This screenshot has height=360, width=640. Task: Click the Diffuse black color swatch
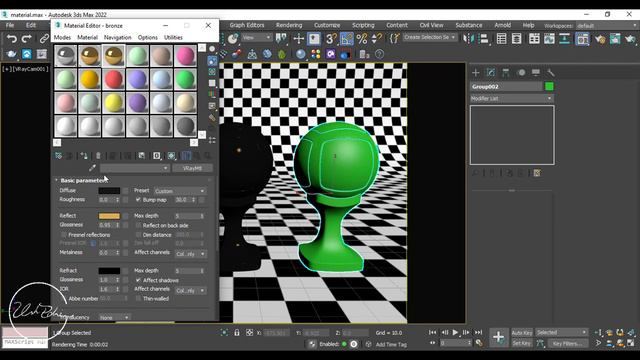[109, 191]
